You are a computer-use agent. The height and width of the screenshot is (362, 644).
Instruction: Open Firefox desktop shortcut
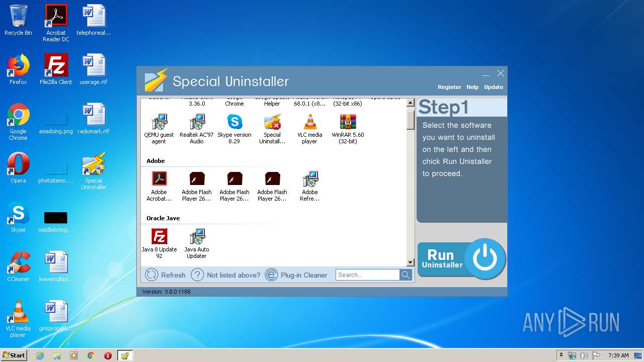pos(18,69)
